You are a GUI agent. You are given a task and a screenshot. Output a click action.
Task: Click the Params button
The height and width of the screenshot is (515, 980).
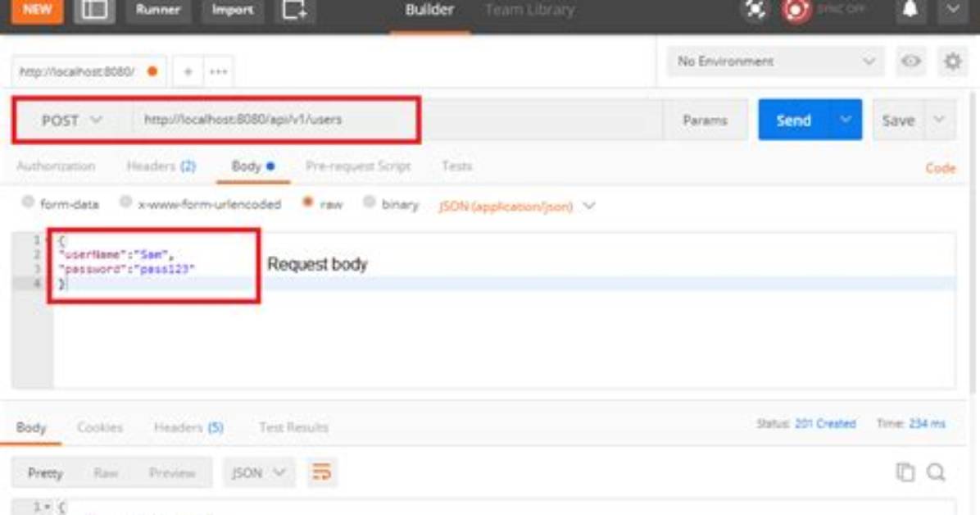(x=705, y=121)
